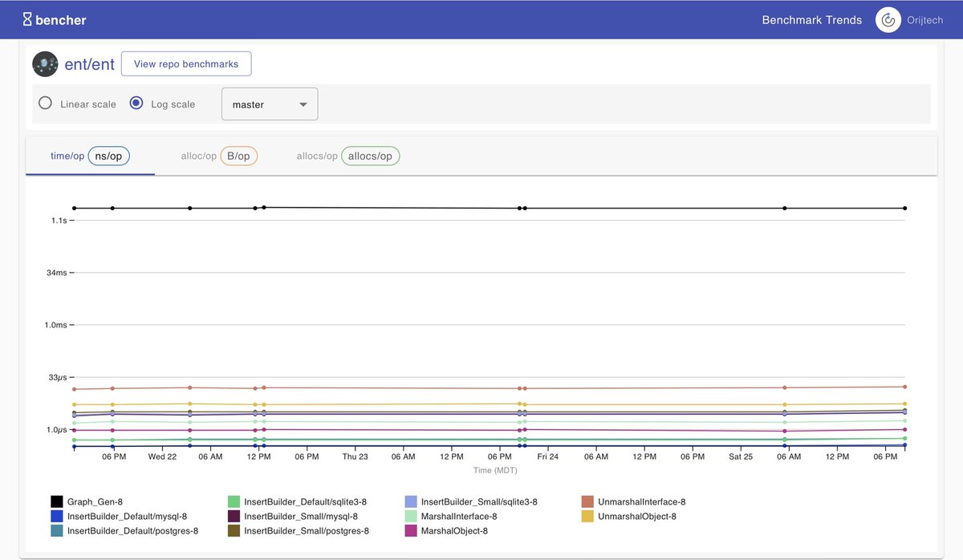This screenshot has width=963, height=560.
Task: Open the master branch dropdown
Action: (x=270, y=104)
